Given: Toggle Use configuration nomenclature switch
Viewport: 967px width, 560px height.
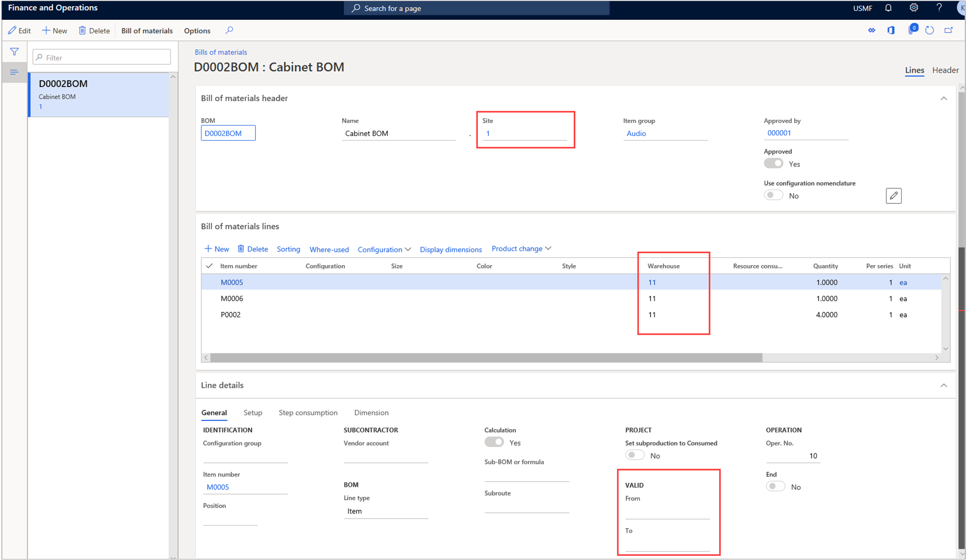Looking at the screenshot, I should 773,196.
